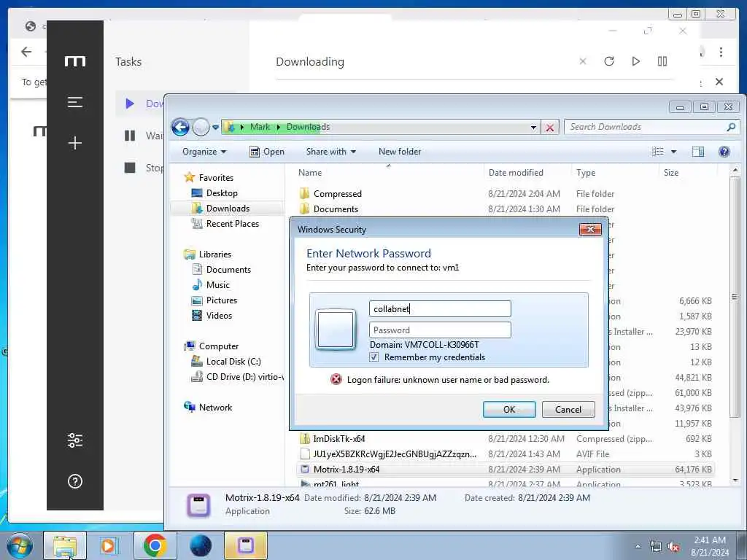Image resolution: width=747 pixels, height=560 pixels.
Task: Click the Password input field
Action: (440, 330)
